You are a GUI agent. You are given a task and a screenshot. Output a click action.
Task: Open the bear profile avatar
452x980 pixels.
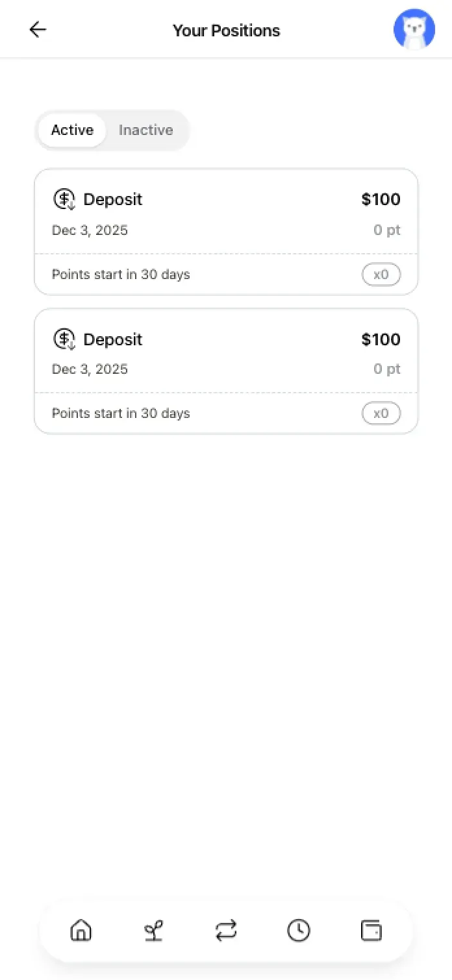[414, 30]
